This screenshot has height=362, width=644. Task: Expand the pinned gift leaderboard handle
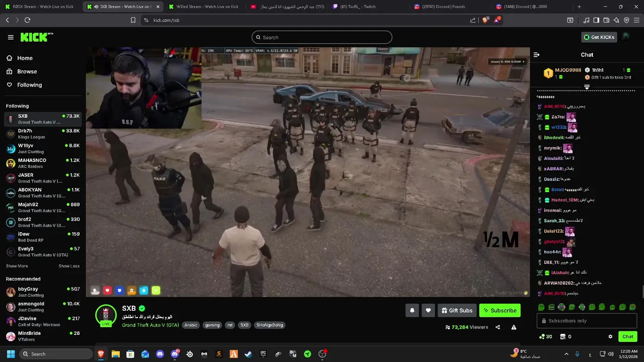tap(587, 87)
